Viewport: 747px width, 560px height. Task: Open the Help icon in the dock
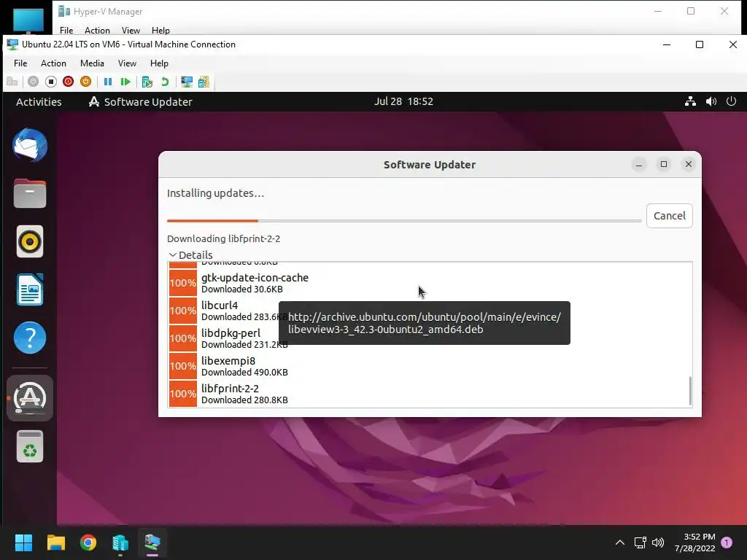pyautogui.click(x=30, y=338)
